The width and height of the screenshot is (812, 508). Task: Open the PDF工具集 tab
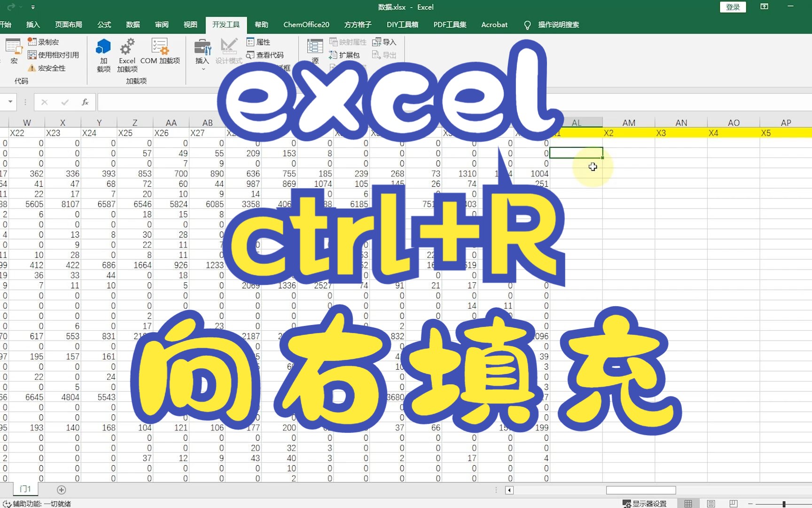450,24
